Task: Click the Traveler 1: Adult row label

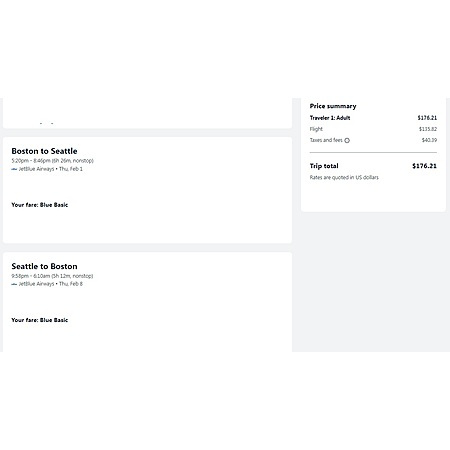Action: pos(330,118)
